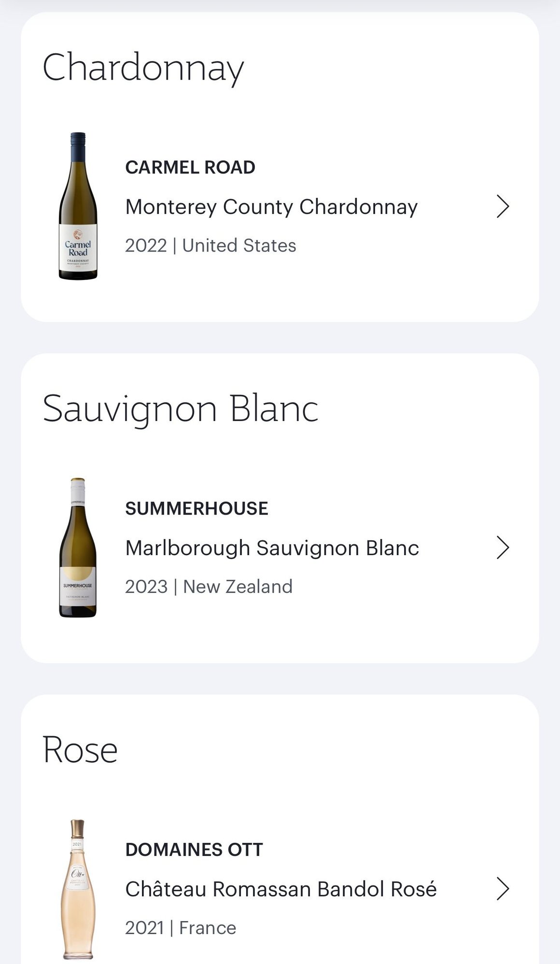Tap the 2022 vintage year text
Screen dimensions: 560x964
[146, 246]
